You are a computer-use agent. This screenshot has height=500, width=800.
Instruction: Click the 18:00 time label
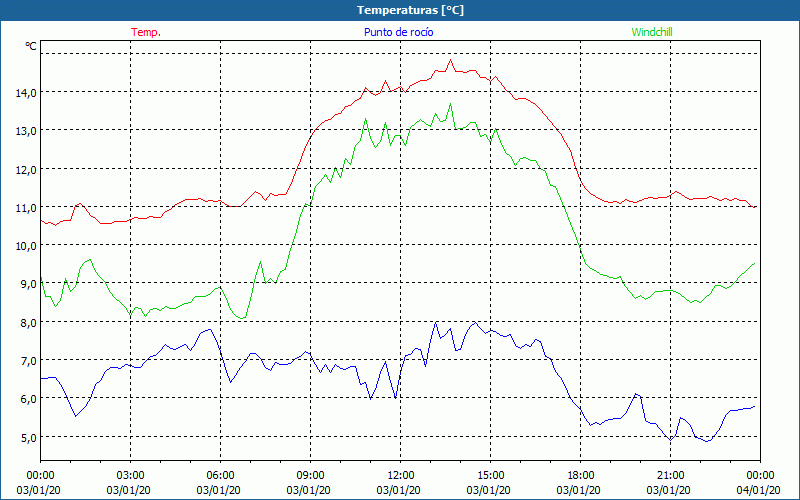(x=581, y=476)
